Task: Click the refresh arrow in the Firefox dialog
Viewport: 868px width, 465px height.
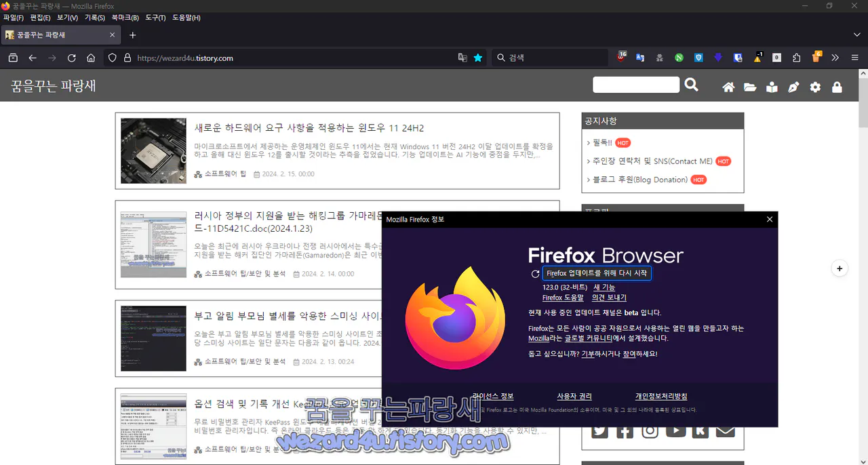Action: (534, 274)
